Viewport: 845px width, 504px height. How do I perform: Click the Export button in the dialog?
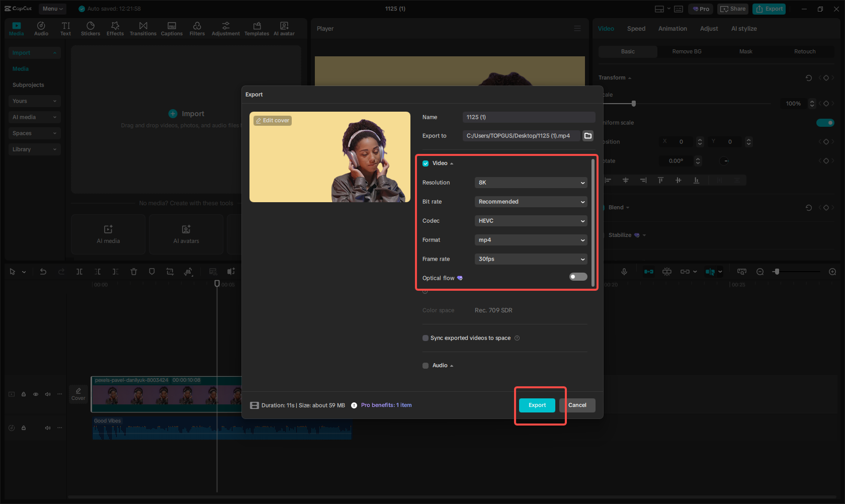point(537,405)
